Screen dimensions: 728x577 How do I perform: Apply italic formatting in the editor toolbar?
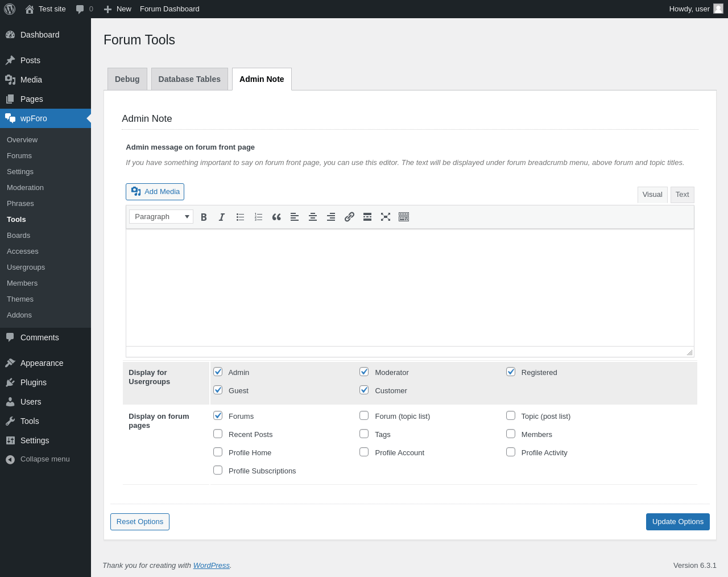[222, 217]
